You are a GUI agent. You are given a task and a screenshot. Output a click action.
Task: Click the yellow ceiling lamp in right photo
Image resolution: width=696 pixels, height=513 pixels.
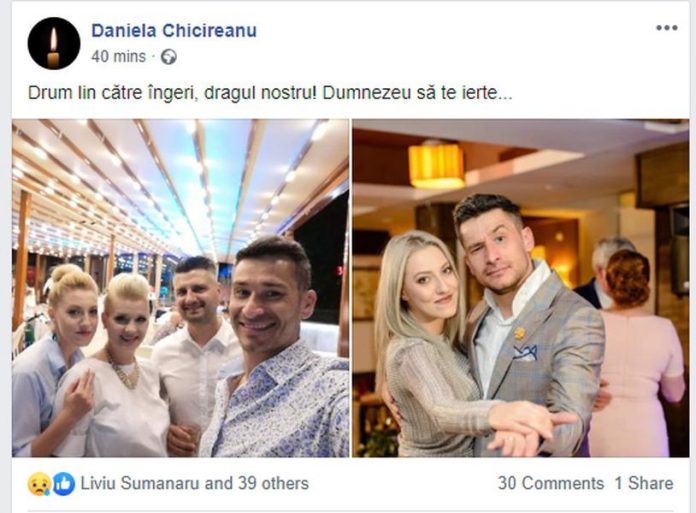click(x=436, y=165)
